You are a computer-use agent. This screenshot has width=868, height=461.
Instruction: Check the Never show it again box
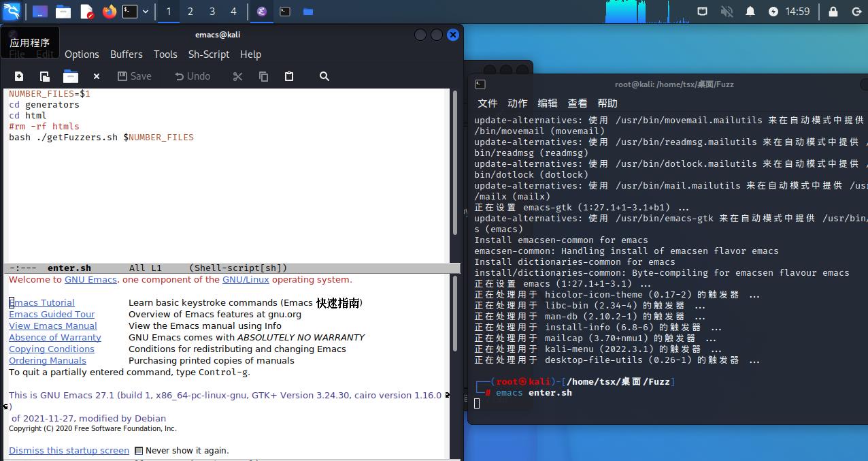[x=139, y=451]
